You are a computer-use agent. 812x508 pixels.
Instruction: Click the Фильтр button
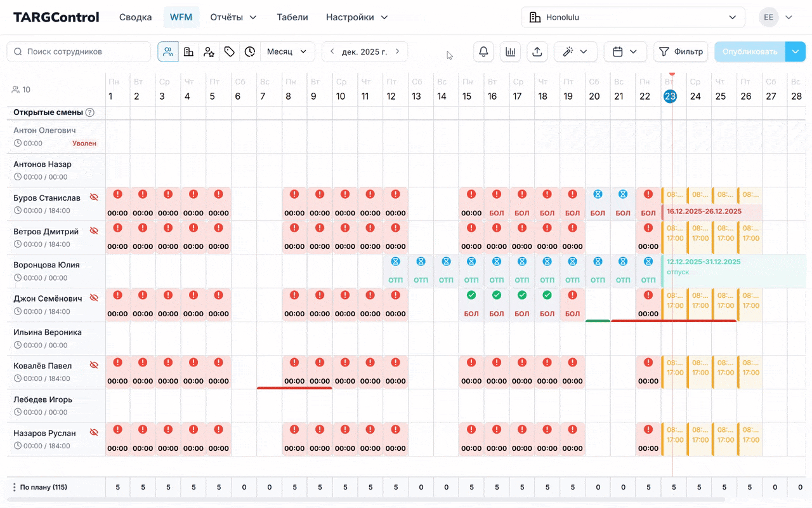coord(681,52)
